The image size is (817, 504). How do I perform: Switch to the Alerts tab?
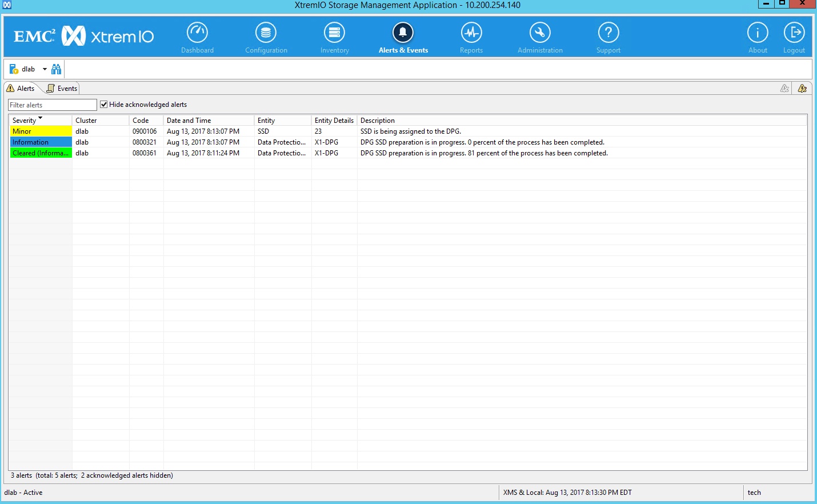click(22, 88)
